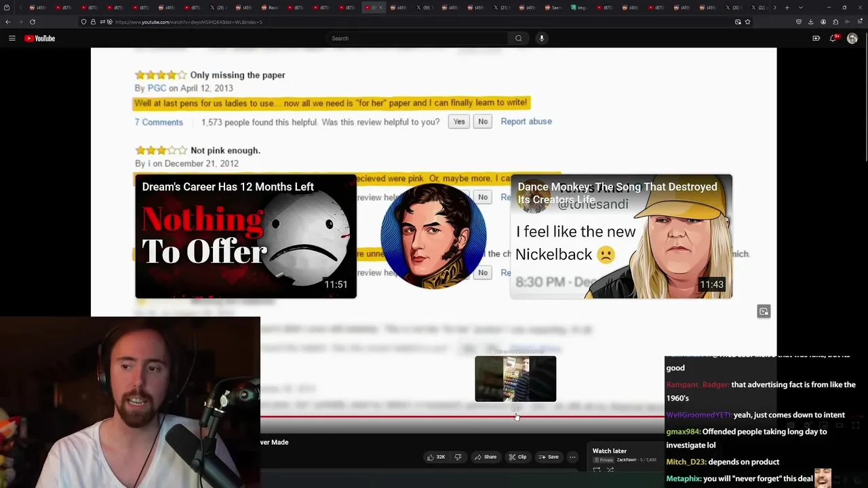The width and height of the screenshot is (868, 488).
Task: Click the search magnifier button
Action: pyautogui.click(x=519, y=39)
